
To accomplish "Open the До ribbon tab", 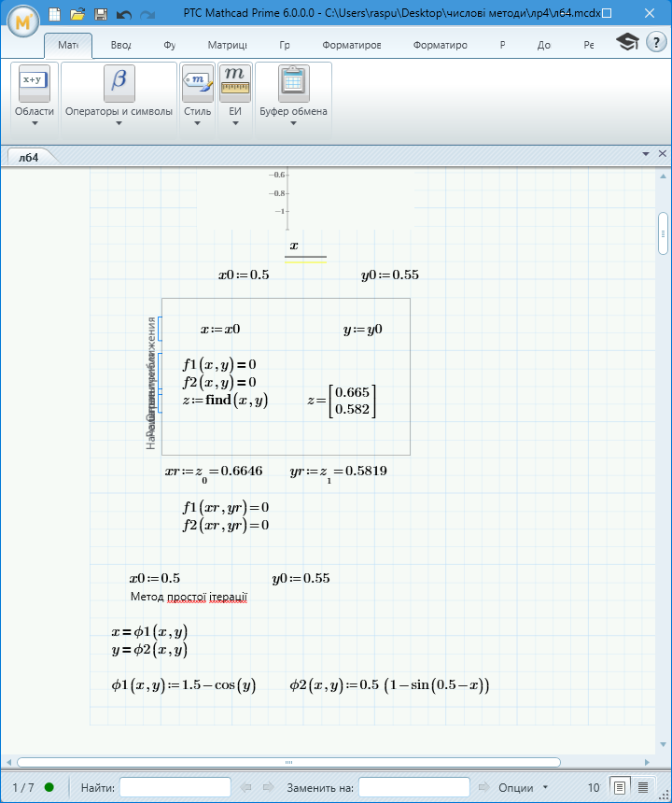I will 544,45.
